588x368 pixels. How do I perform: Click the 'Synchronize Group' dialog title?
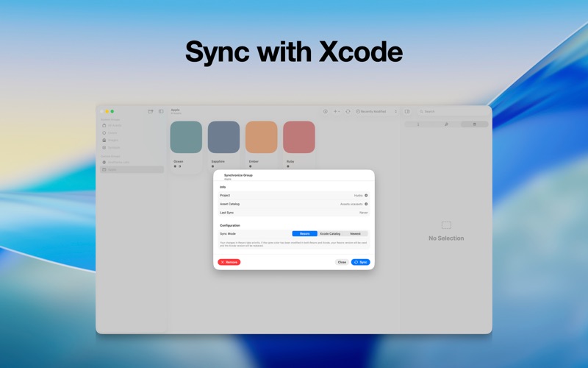click(x=238, y=175)
